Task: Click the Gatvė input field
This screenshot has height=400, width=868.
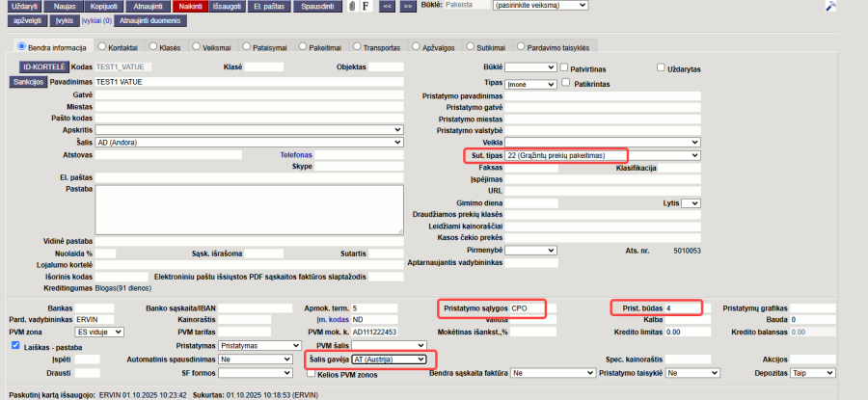Action: click(x=249, y=94)
